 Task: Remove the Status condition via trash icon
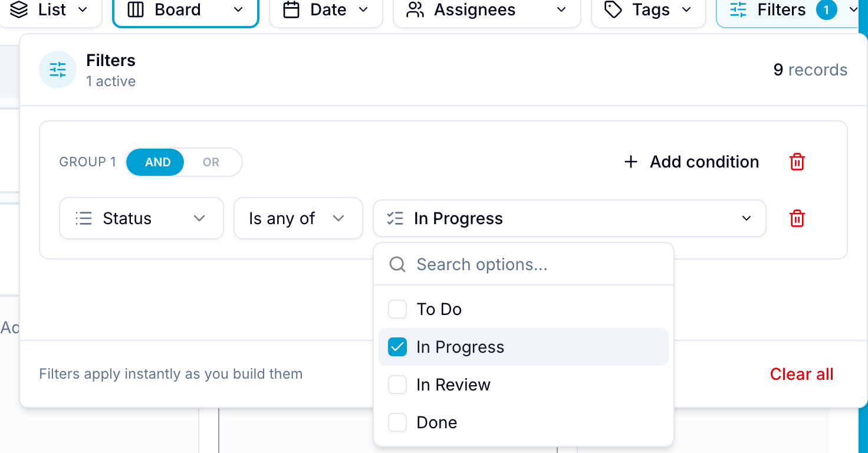pyautogui.click(x=797, y=218)
